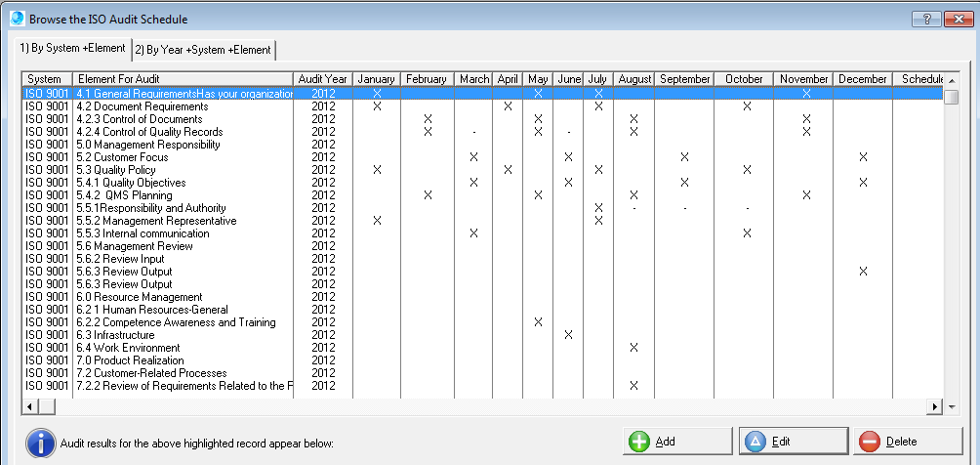Click the Audit Year column header
This screenshot has height=465, width=980.
[x=322, y=79]
